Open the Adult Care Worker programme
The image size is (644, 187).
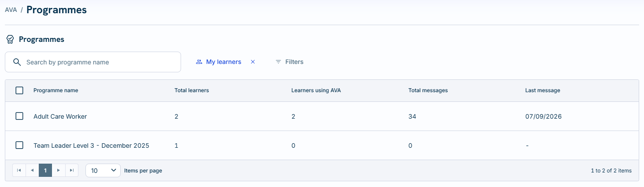60,116
